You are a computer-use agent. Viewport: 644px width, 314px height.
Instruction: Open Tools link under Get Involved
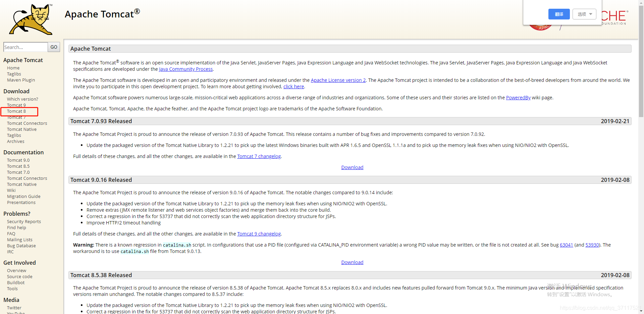pyautogui.click(x=12, y=289)
